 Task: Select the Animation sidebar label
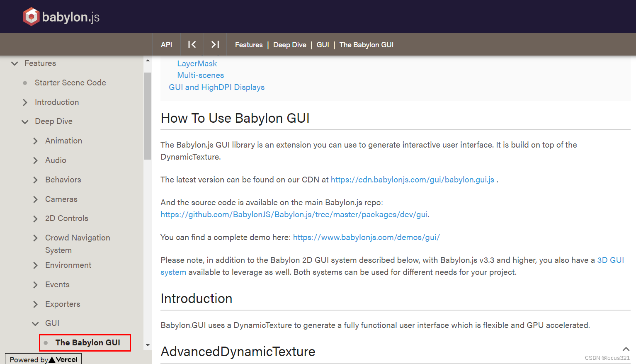(63, 141)
